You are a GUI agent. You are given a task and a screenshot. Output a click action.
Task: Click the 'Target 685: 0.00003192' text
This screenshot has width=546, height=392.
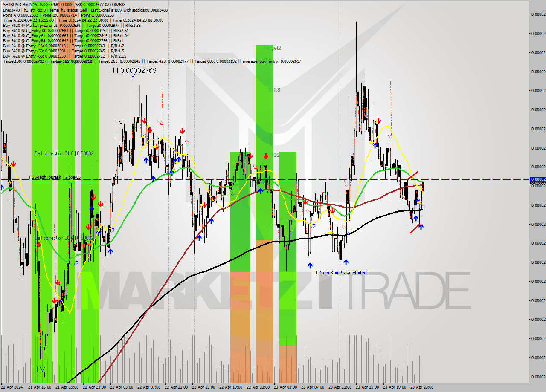click(x=217, y=61)
